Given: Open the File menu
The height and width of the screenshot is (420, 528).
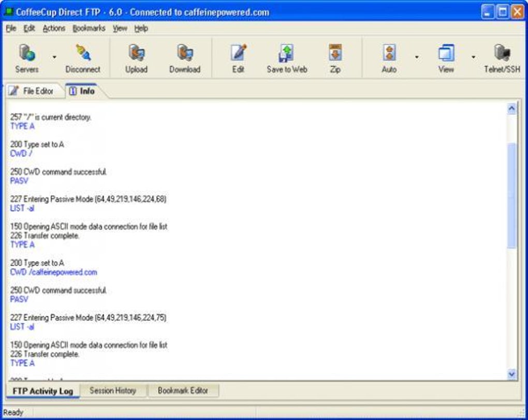Looking at the screenshot, I should pos(11,28).
